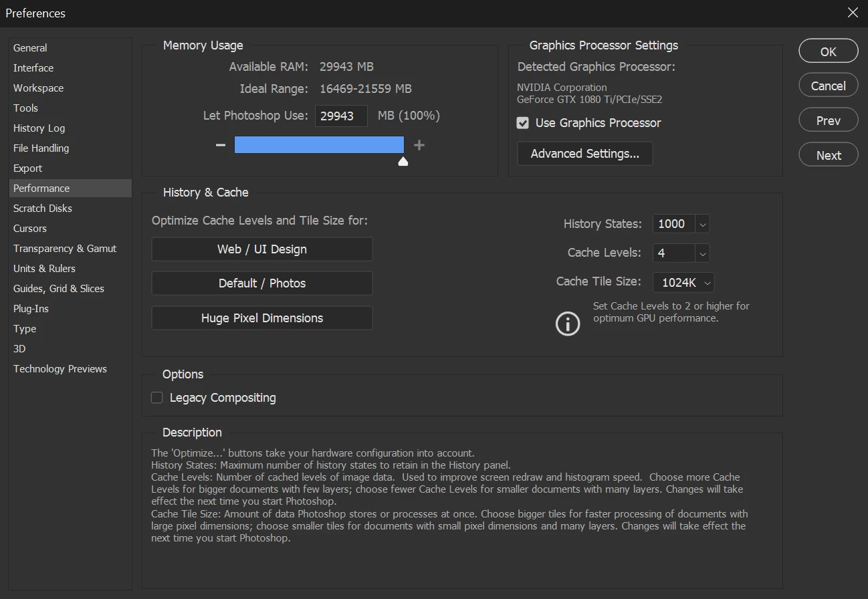This screenshot has width=868, height=599.
Task: Go to Guides, Grid & Slices
Action: (x=70, y=289)
